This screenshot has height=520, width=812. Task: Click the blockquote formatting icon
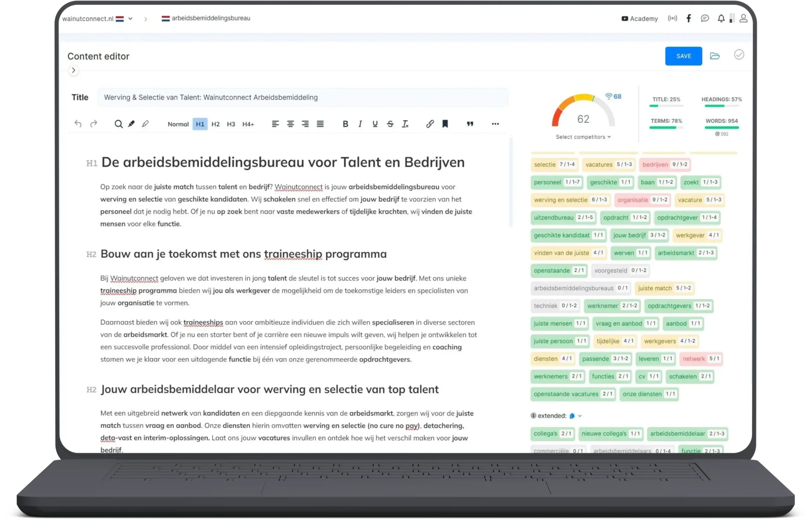[470, 124]
